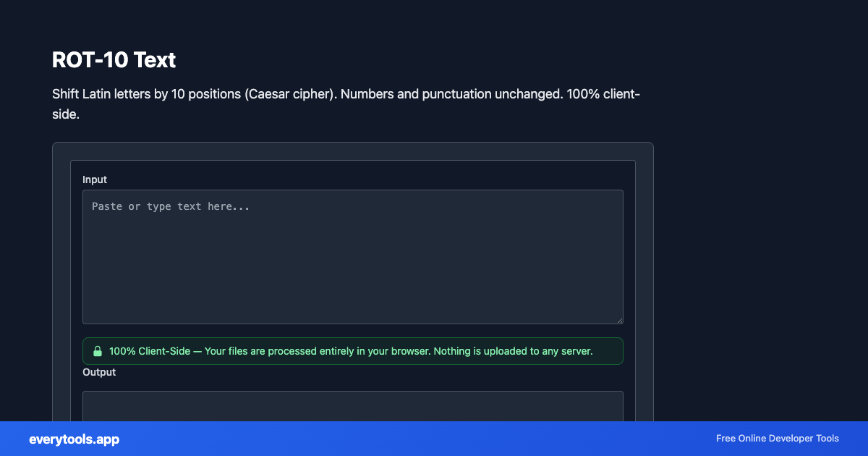Click the Output textarea top edge
Viewport: 868px width, 456px height.
click(x=353, y=392)
